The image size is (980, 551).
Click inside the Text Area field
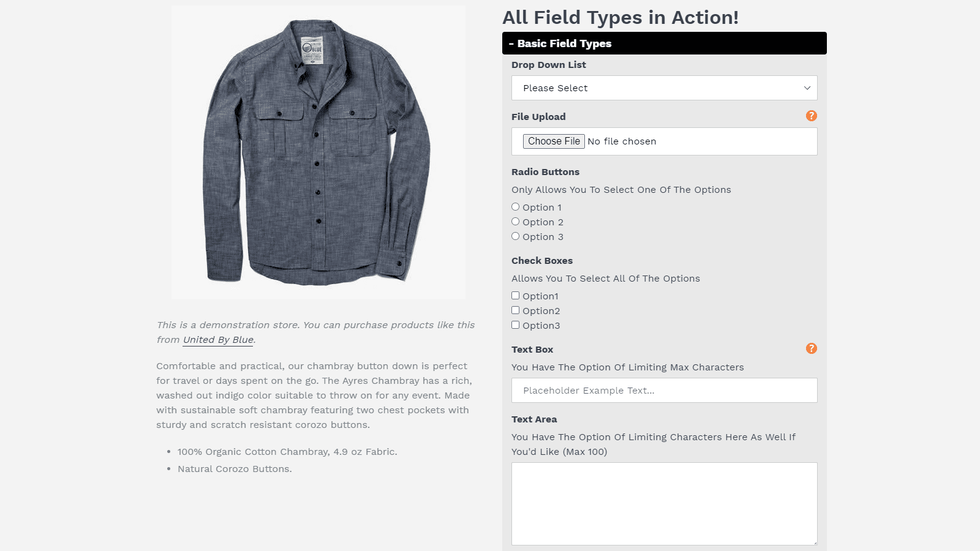point(665,502)
